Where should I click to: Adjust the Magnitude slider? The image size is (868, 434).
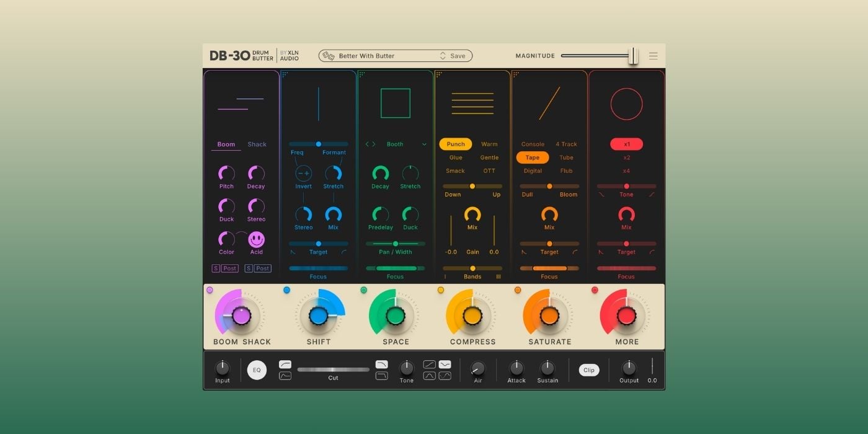tap(633, 55)
